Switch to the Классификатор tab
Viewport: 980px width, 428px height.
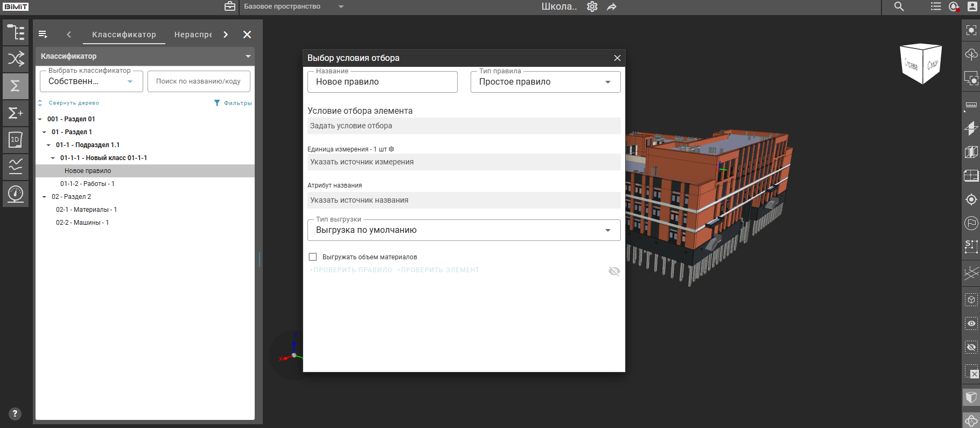[x=124, y=34]
